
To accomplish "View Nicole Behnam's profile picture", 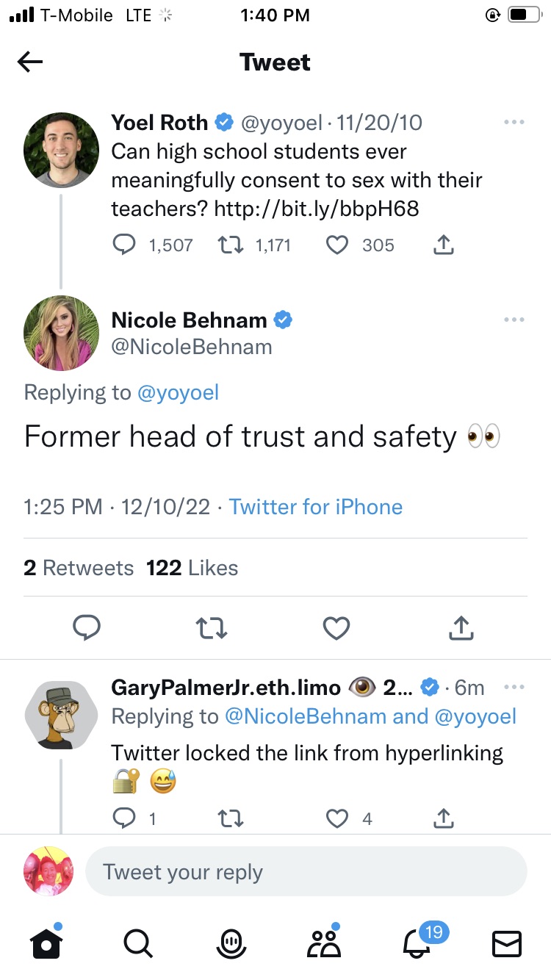I will (62, 334).
